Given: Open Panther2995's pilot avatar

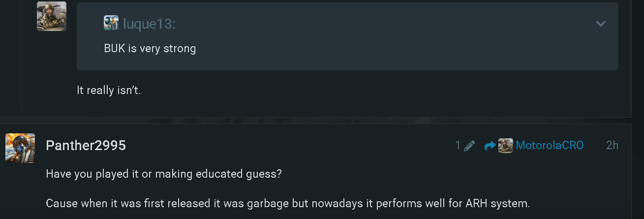Looking at the screenshot, I should pyautogui.click(x=20, y=148).
